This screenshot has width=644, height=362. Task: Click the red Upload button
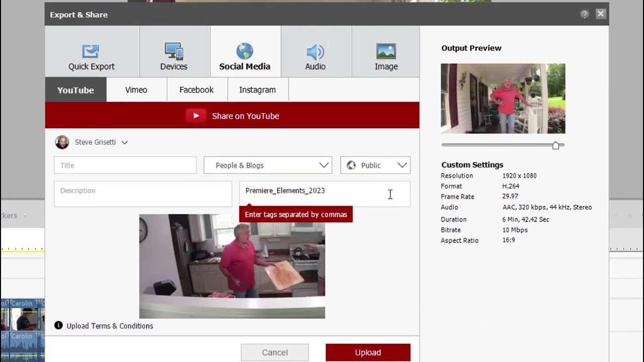coord(368,352)
